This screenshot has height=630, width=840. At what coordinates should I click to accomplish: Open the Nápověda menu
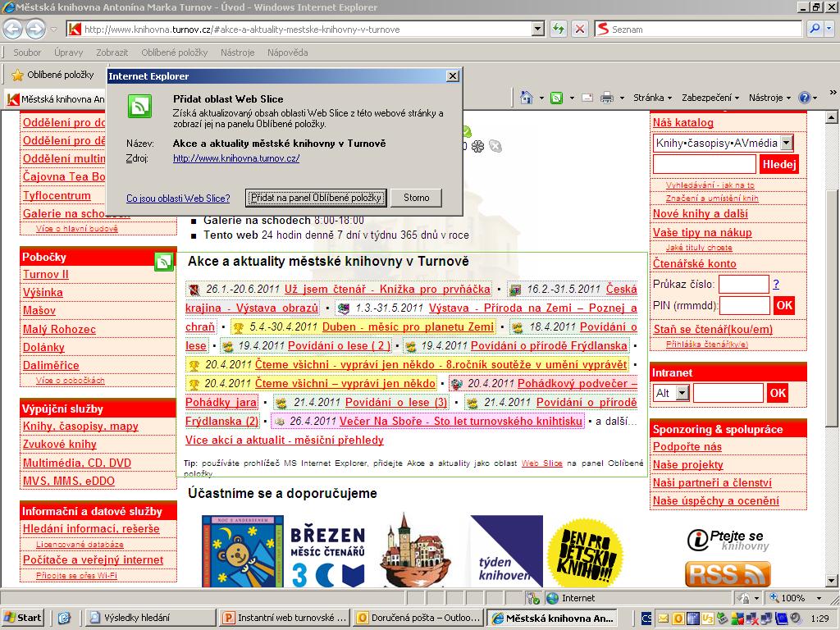(287, 52)
